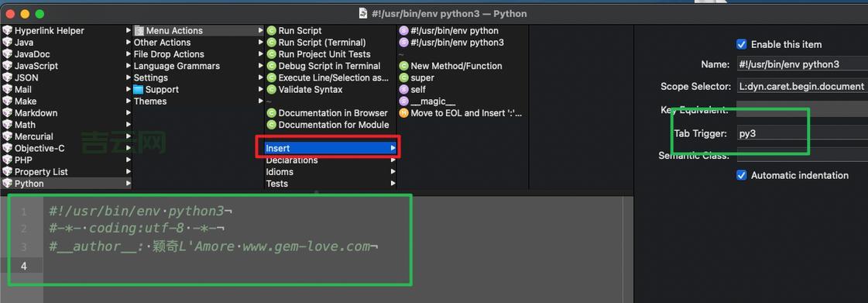Click the Make bundle cube icon

7,101
